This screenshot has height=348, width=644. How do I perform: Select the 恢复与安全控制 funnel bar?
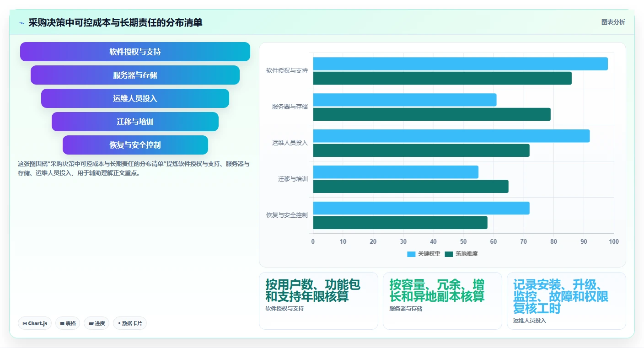[x=135, y=145]
